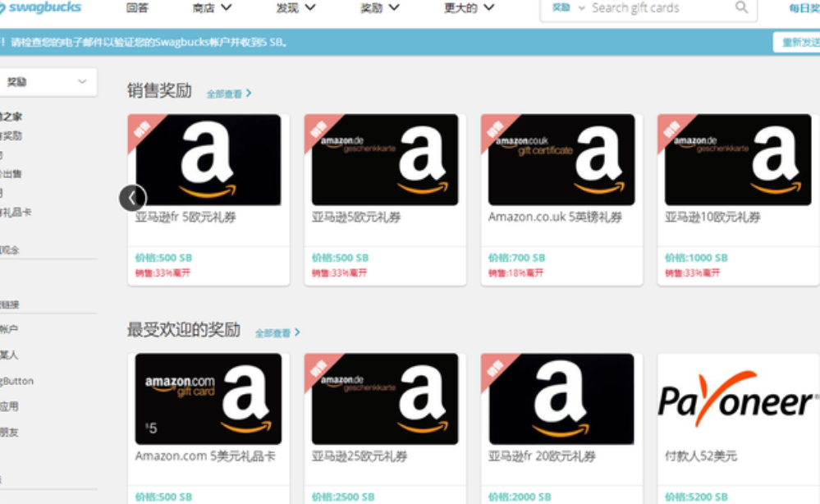Image resolution: width=820 pixels, height=504 pixels.
Task: Click the sidebar 应用 link
Action: (x=9, y=407)
